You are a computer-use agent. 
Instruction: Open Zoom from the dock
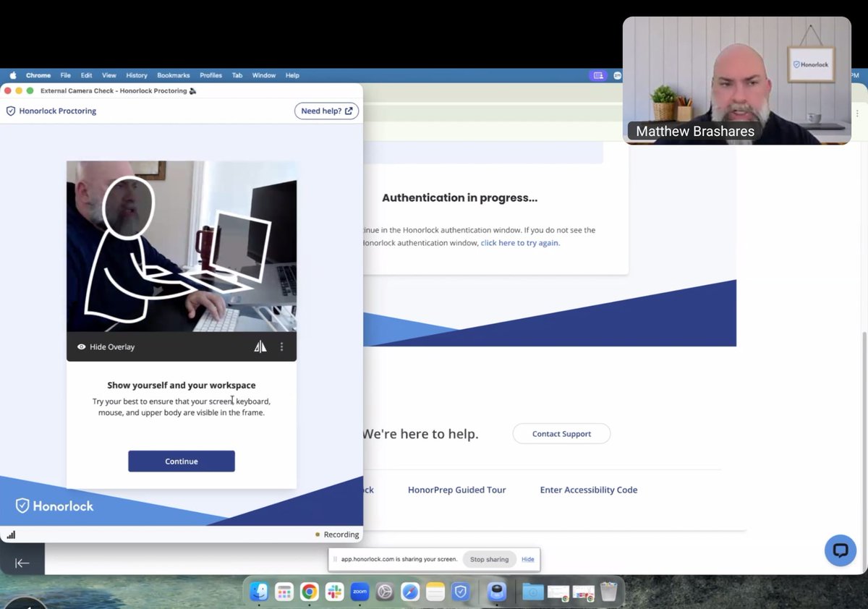359,592
